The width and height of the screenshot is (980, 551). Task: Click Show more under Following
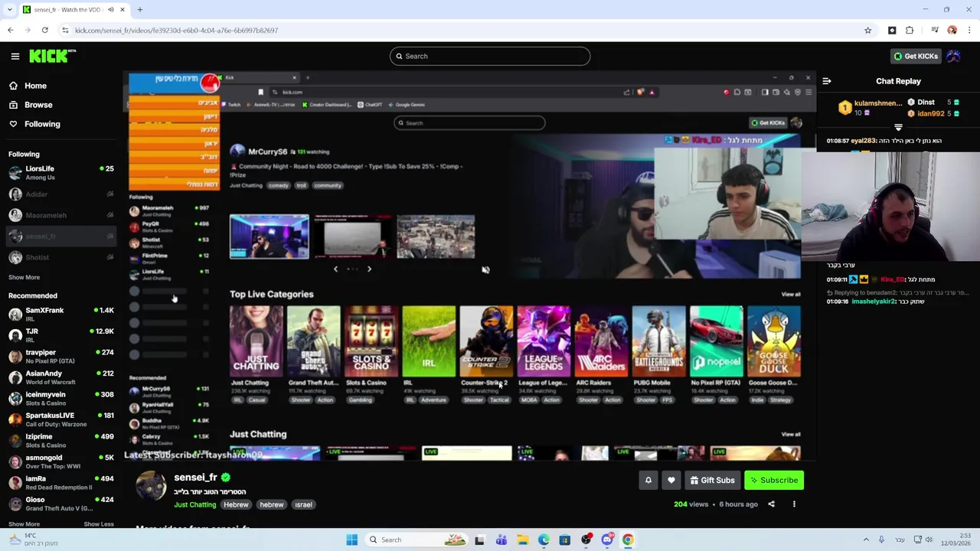click(x=24, y=277)
